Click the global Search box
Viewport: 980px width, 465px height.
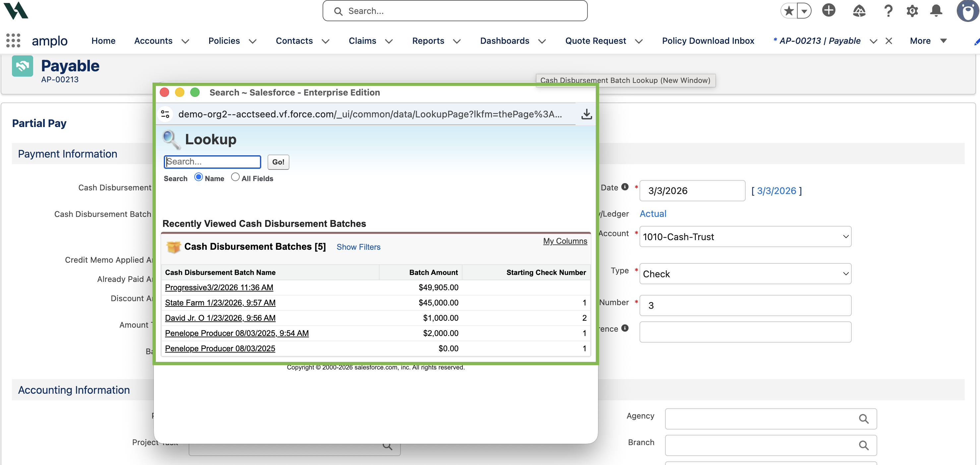[x=455, y=11]
